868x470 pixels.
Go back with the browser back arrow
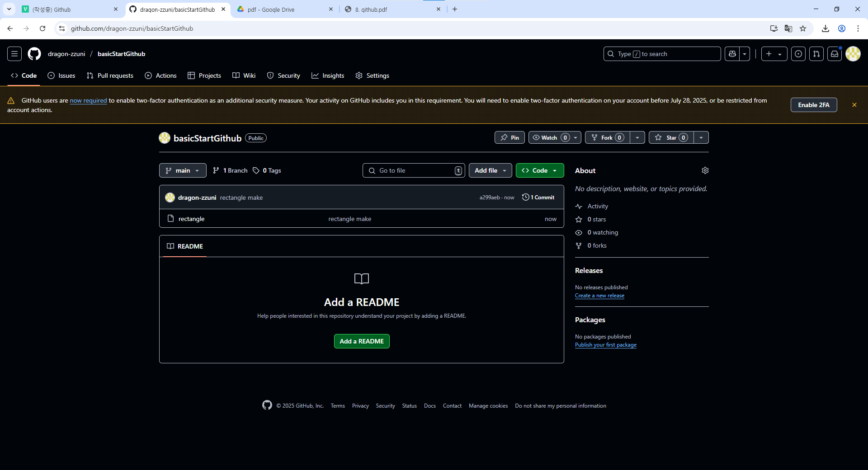coord(10,28)
